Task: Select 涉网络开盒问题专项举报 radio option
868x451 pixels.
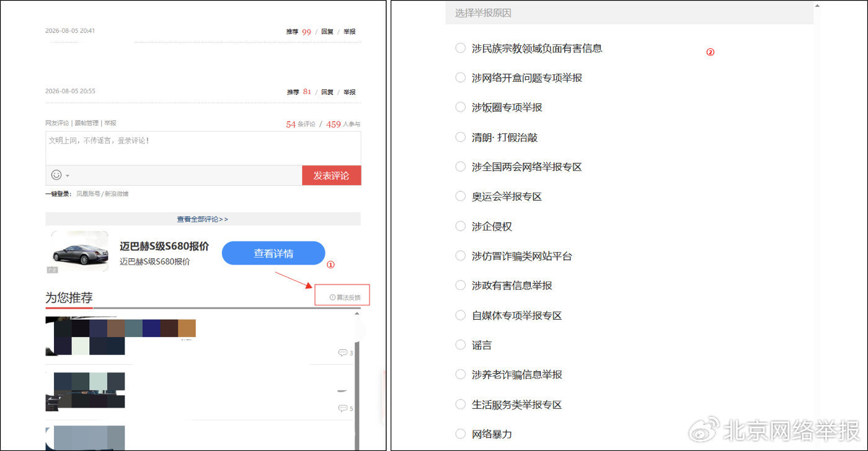Action: pyautogui.click(x=460, y=77)
